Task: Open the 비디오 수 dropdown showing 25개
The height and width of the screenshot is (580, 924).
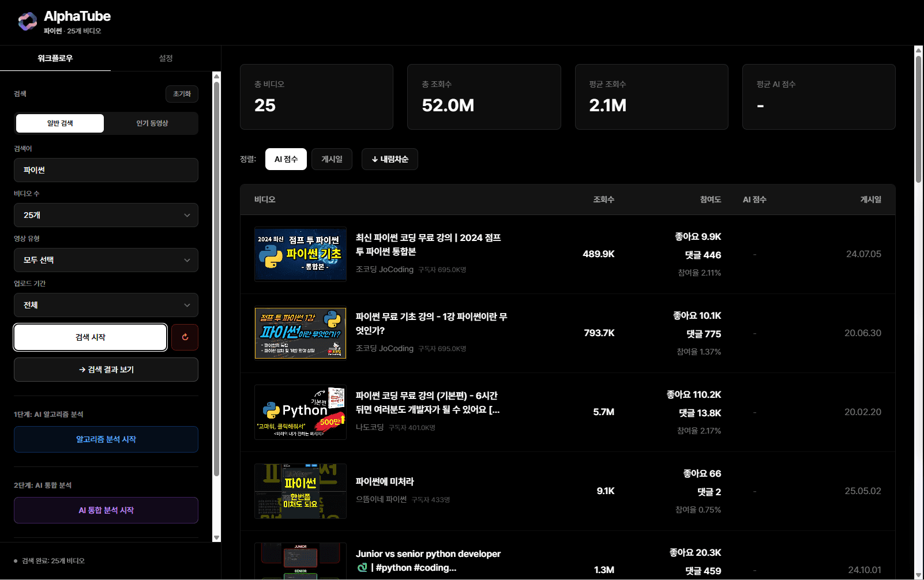Action: coord(106,215)
